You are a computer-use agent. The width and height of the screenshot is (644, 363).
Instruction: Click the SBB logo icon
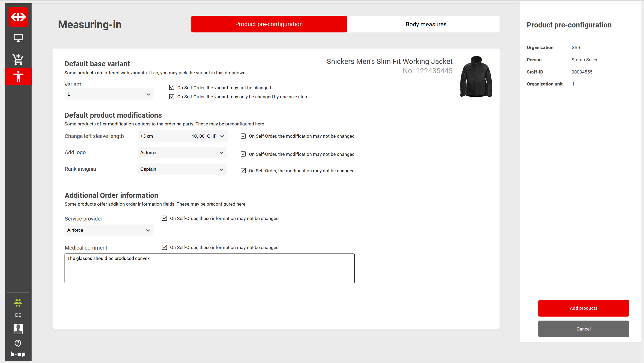tap(18, 17)
